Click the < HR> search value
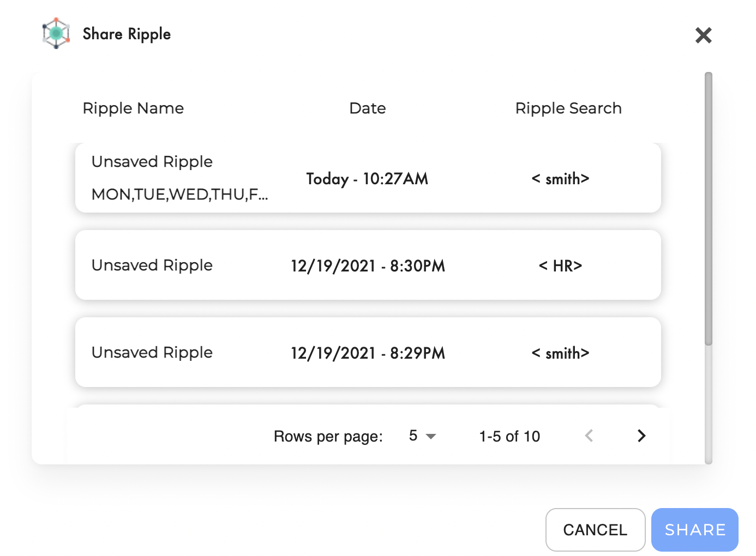Viewport: 756px width, 556px height. (x=561, y=266)
